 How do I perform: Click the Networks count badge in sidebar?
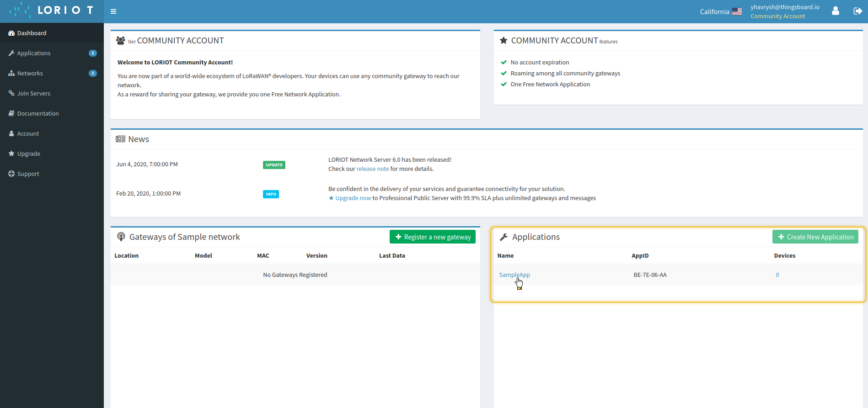(93, 73)
